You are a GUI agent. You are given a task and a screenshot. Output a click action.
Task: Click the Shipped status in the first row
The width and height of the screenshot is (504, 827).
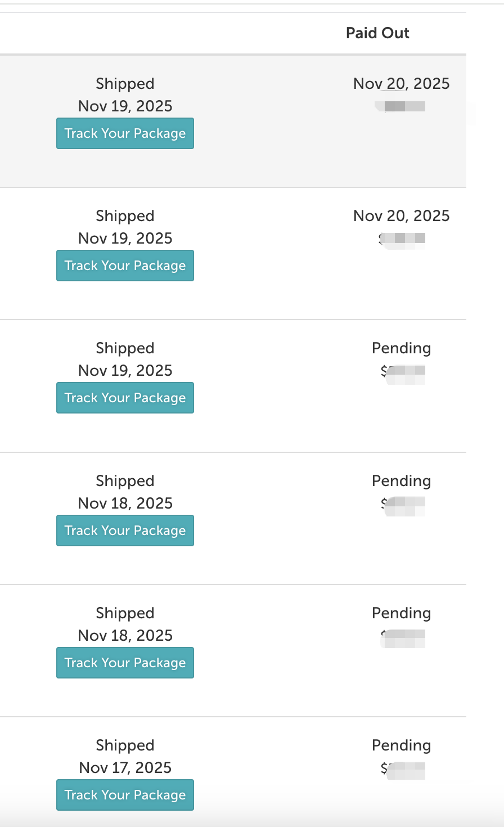(x=125, y=84)
